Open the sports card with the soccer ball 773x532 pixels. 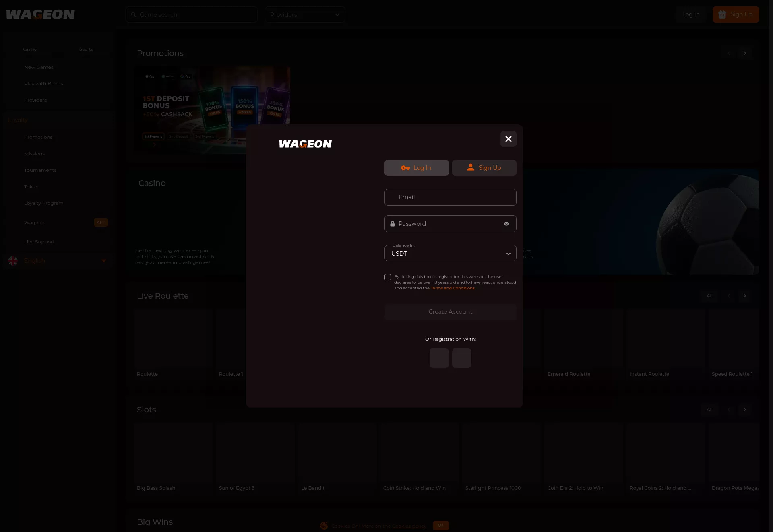pos(641,222)
